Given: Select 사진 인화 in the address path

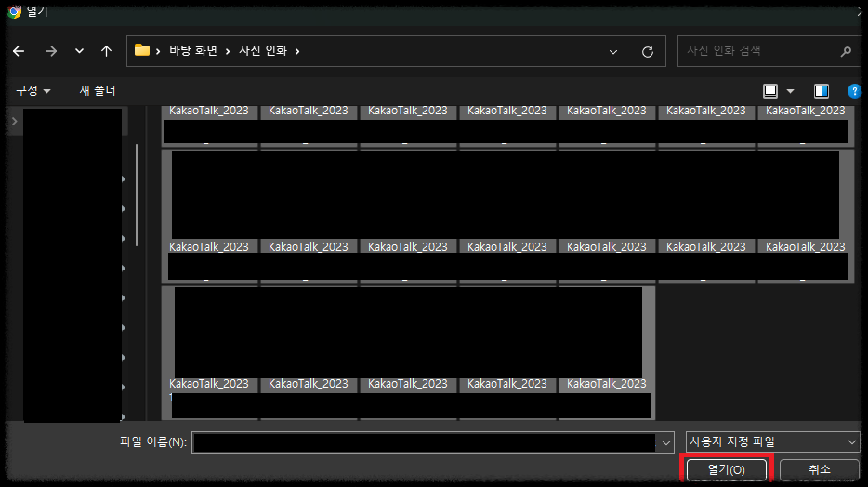Looking at the screenshot, I should (263, 51).
